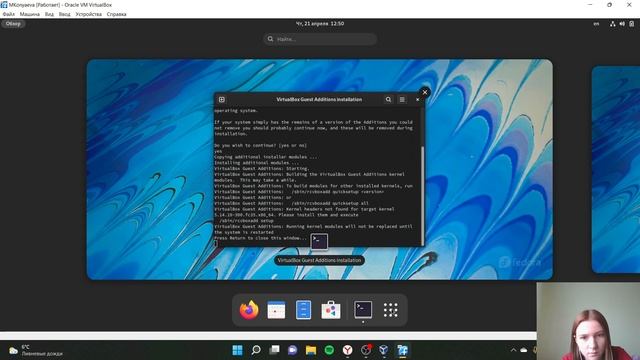Click the active VirtualBox VM taskbar icon
Image resolution: width=640 pixels, height=360 pixels.
[x=402, y=350]
